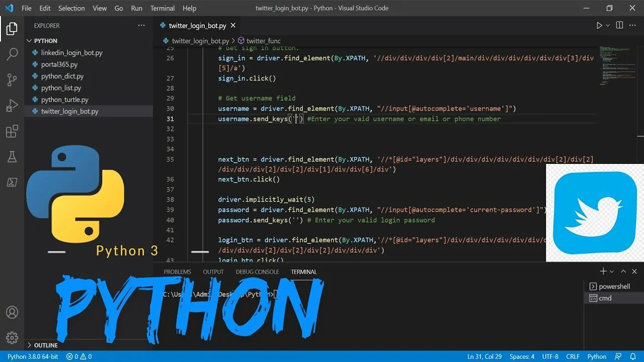This screenshot has height=362, width=644.
Task: Open the Extensions view
Action: [x=12, y=132]
